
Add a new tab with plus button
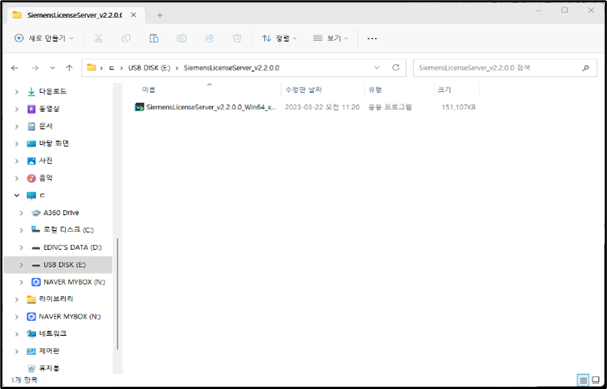[x=160, y=15]
